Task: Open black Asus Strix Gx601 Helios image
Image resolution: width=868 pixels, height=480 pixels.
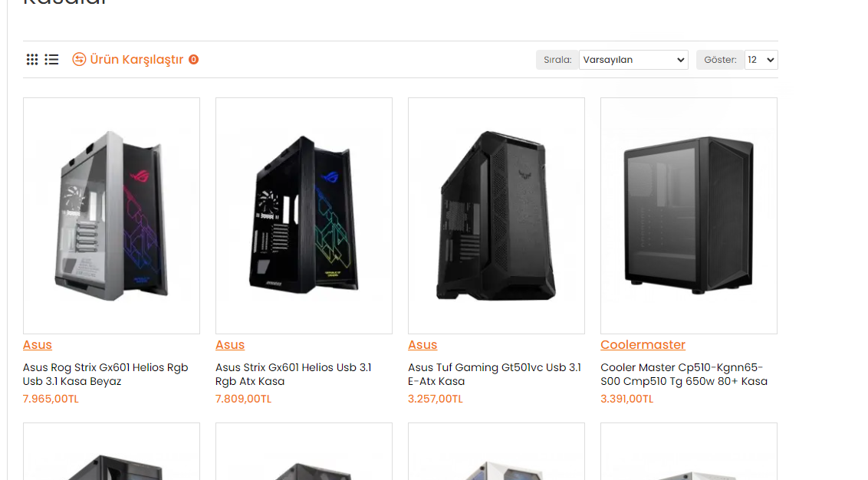Action: [304, 216]
